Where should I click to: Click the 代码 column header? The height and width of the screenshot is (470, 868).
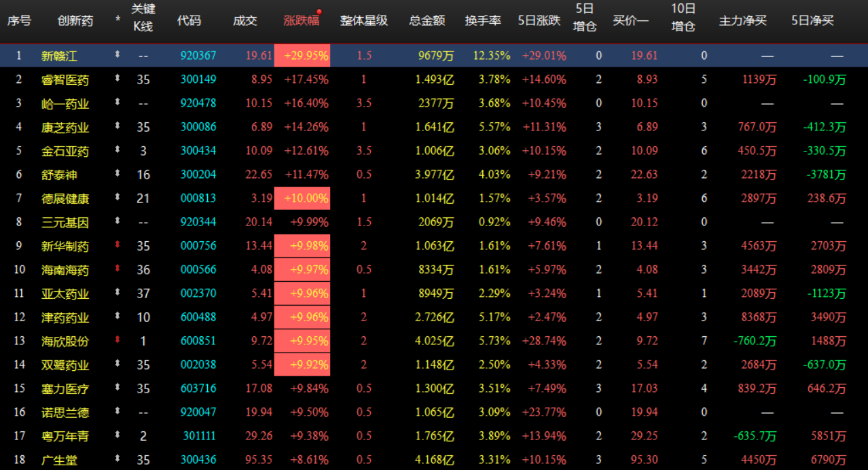click(189, 20)
